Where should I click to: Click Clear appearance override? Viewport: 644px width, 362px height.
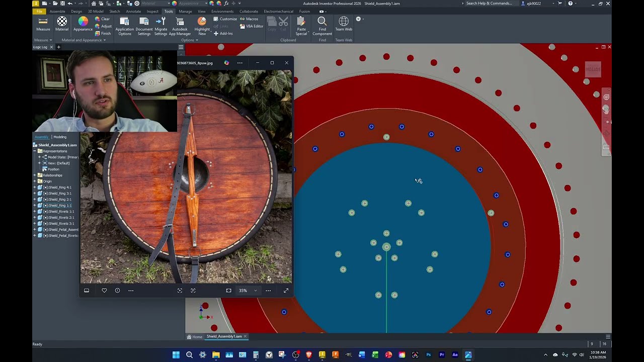click(102, 19)
